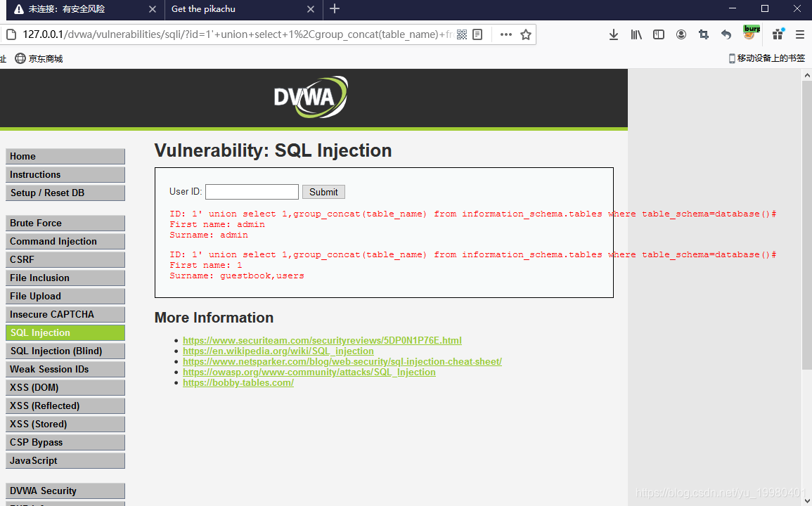Open XSS (Reflected) page
Screen dimensions: 812x506
[x=65, y=406]
